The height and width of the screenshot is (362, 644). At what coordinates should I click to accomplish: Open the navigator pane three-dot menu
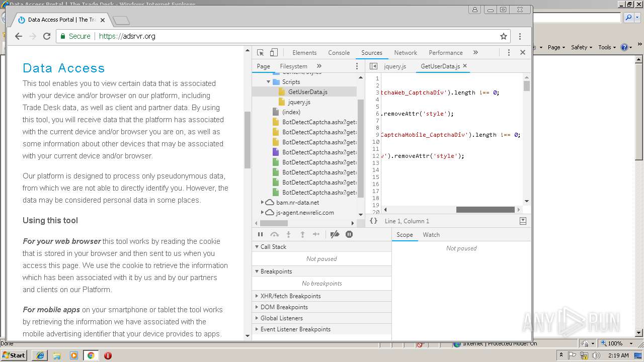pyautogui.click(x=357, y=66)
